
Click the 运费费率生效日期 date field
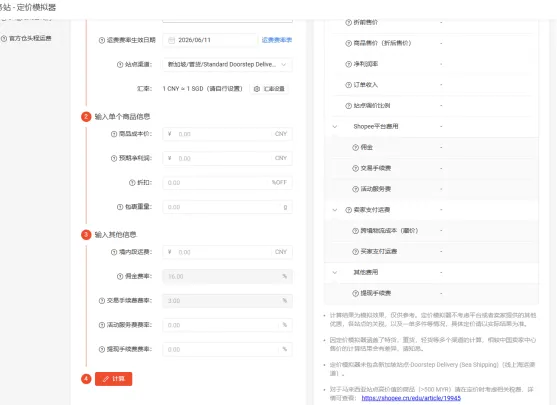tap(210, 40)
